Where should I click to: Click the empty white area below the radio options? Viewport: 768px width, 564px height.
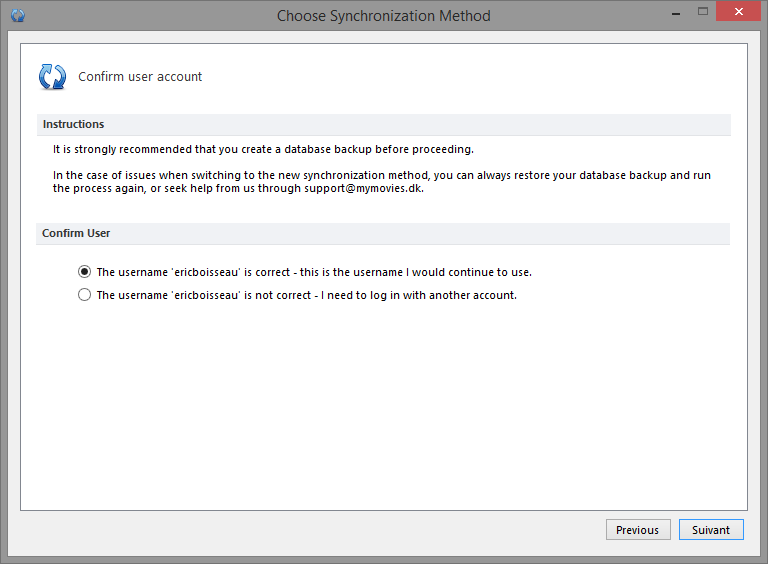click(x=384, y=406)
